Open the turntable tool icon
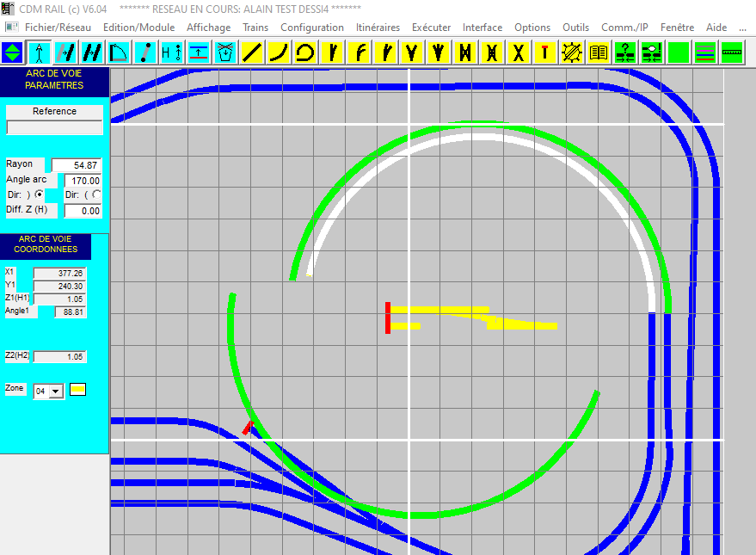Viewport: 756px width, 555px height. (572, 52)
